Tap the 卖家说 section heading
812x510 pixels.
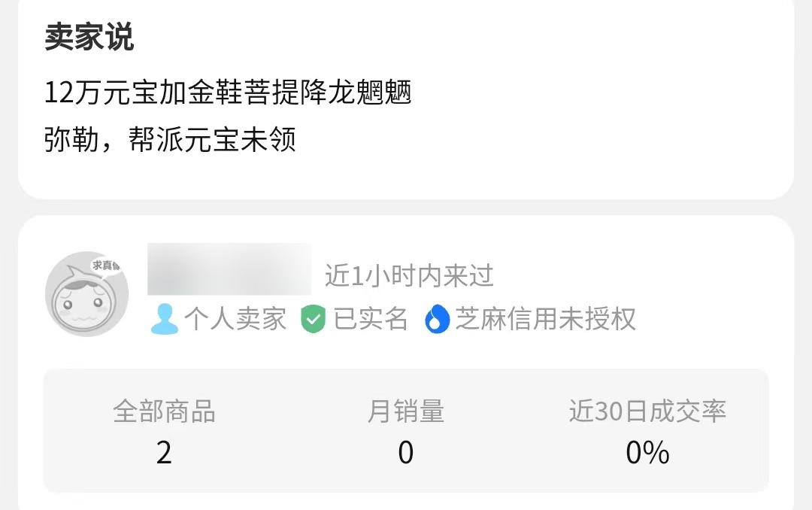click(89, 38)
